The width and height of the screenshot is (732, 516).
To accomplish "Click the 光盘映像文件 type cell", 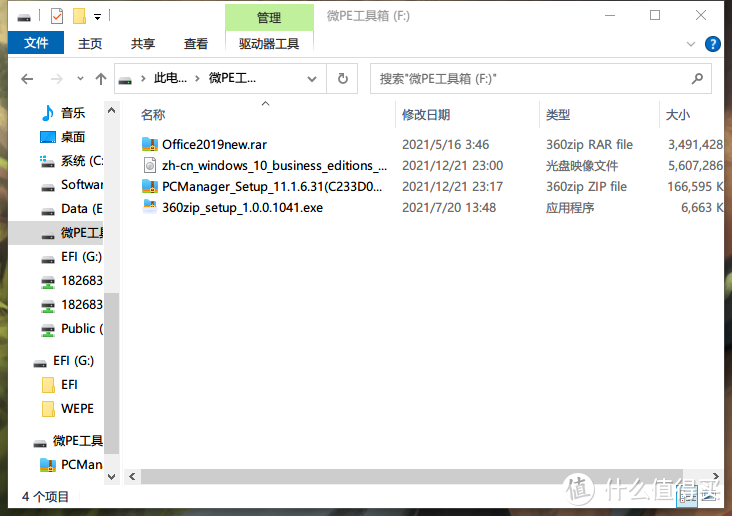I will coord(582,165).
